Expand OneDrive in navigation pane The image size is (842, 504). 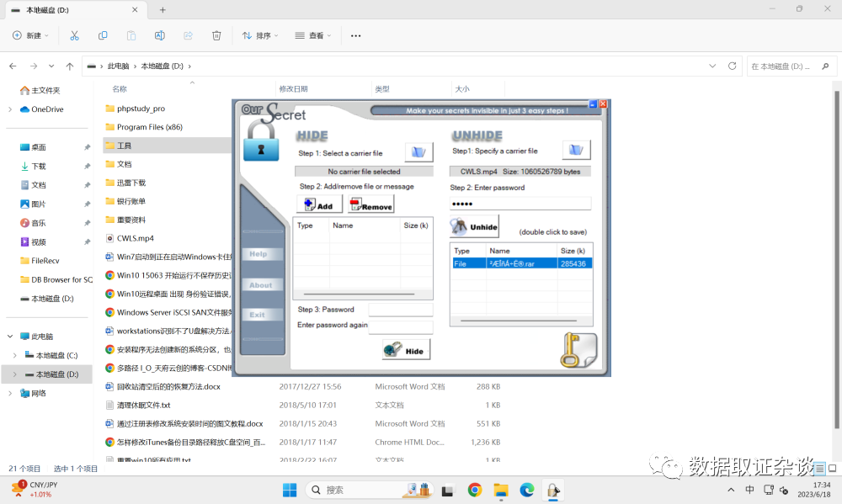(10, 109)
